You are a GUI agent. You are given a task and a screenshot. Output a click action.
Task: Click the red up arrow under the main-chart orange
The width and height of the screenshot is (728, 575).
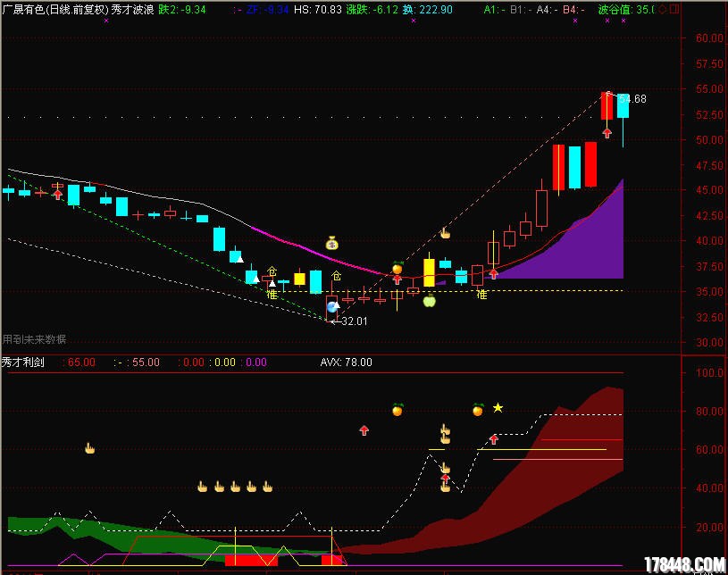coord(397,279)
